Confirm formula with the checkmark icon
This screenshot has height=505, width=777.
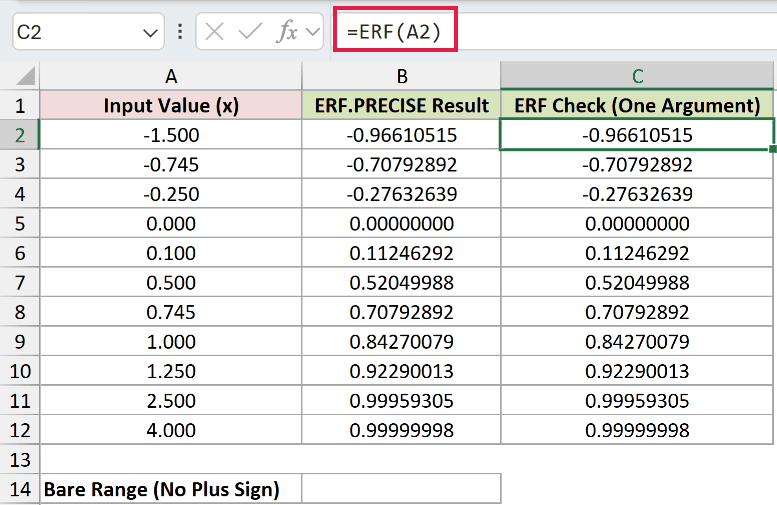pyautogui.click(x=250, y=32)
